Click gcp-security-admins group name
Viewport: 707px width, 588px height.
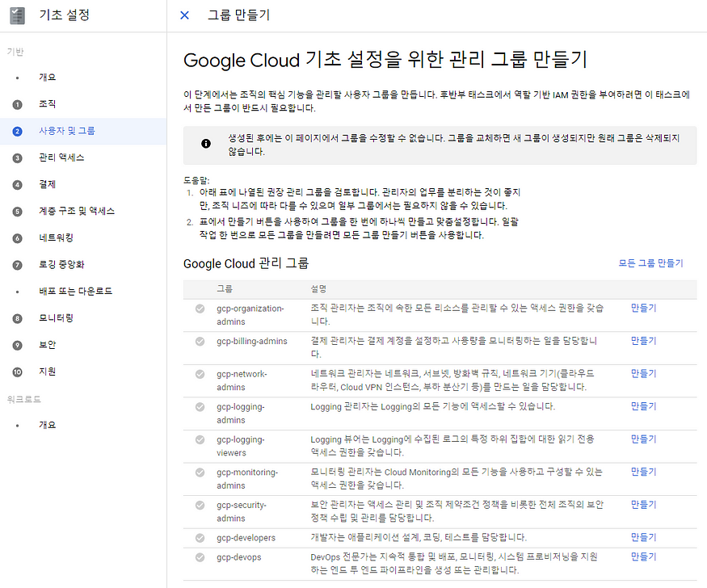coord(242,512)
